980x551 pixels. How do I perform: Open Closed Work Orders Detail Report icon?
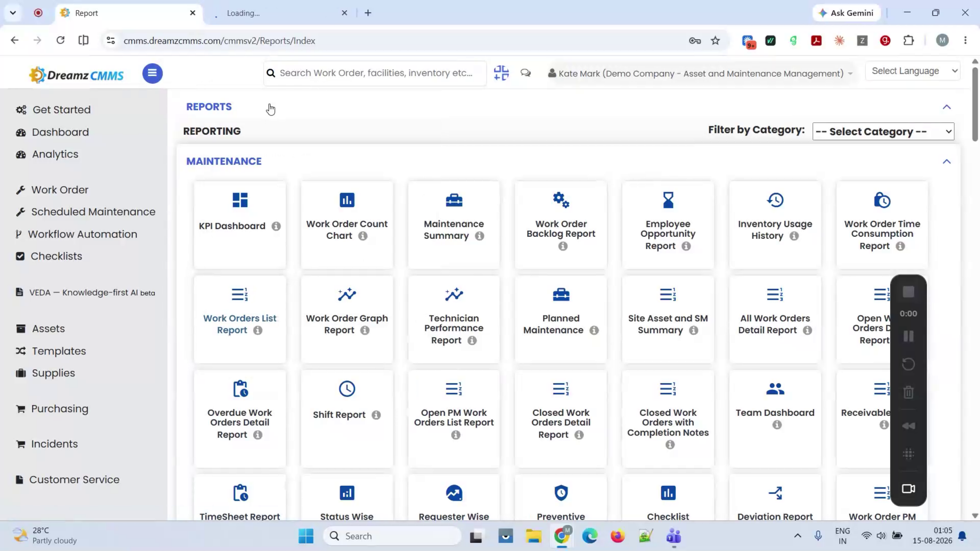coord(561,389)
